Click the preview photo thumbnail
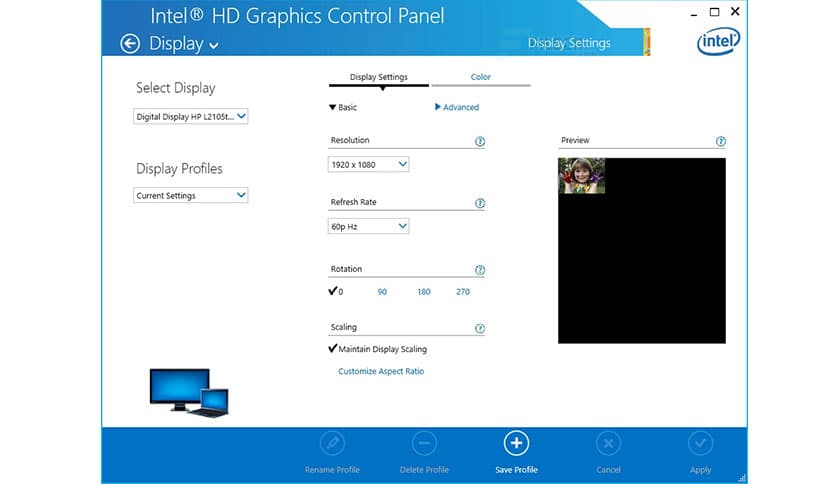The width and height of the screenshot is (836, 484). (582, 176)
